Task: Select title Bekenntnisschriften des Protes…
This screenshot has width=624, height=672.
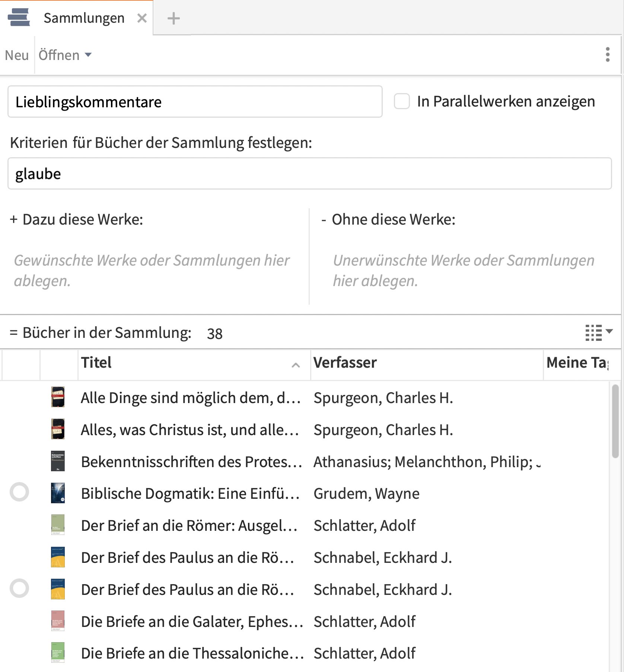Action: click(191, 462)
